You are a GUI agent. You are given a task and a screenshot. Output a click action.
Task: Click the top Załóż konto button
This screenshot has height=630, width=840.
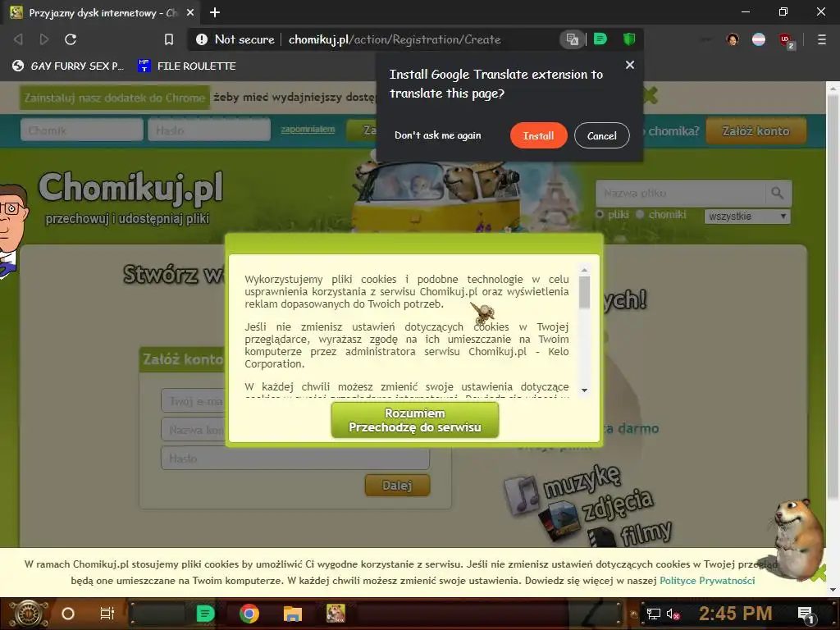[756, 130]
